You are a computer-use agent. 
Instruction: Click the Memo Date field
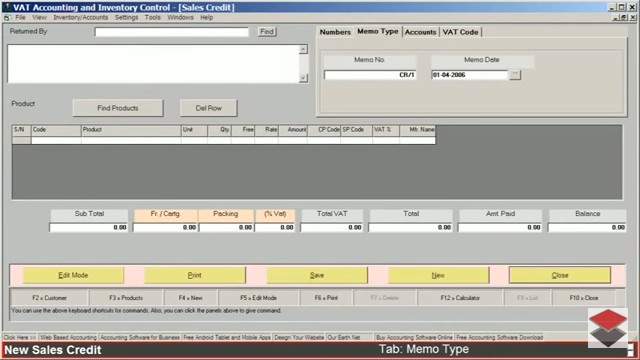pos(470,75)
